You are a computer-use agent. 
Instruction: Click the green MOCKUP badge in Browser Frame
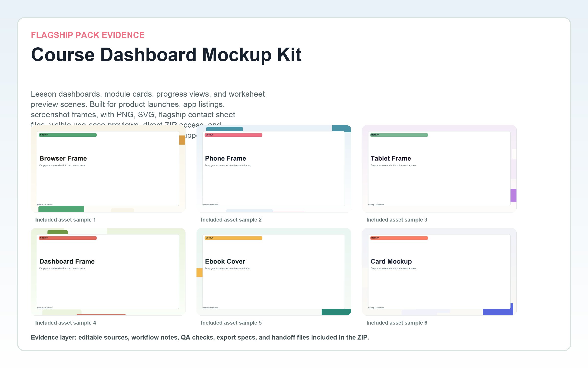(x=68, y=135)
